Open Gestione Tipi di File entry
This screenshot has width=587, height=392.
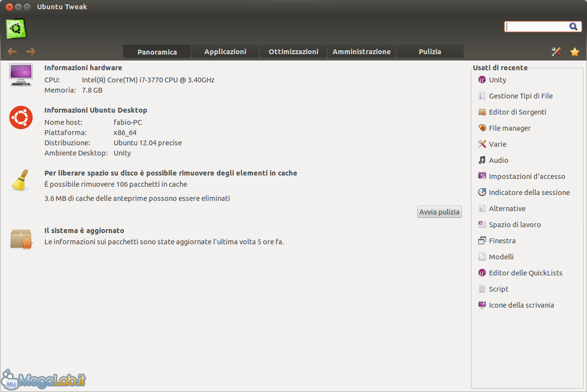[521, 96]
